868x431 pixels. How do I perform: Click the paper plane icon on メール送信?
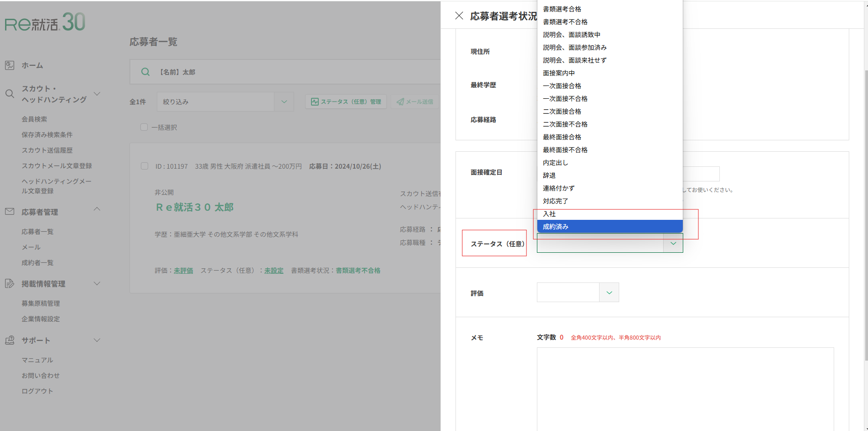point(400,101)
